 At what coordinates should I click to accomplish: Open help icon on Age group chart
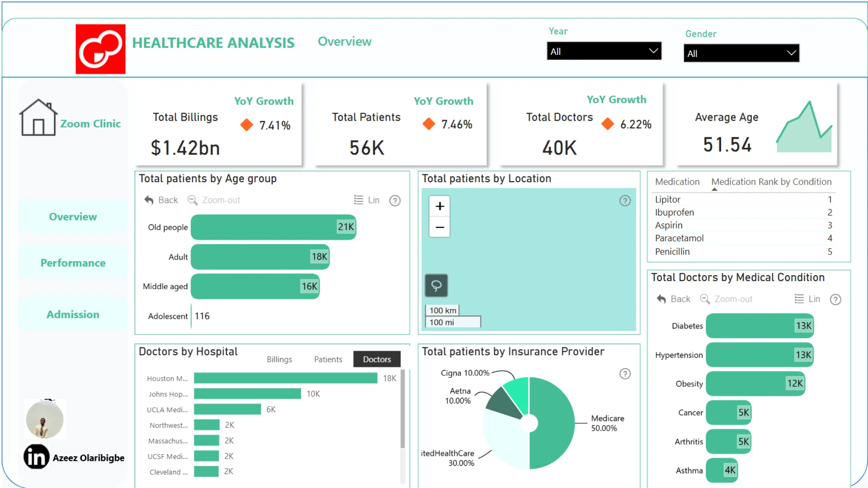tap(395, 201)
